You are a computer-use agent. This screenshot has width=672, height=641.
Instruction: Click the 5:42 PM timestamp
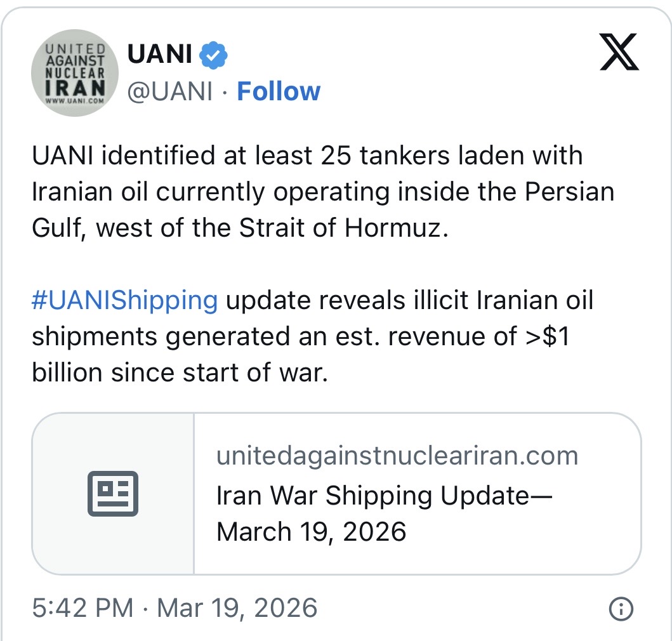coord(82,608)
